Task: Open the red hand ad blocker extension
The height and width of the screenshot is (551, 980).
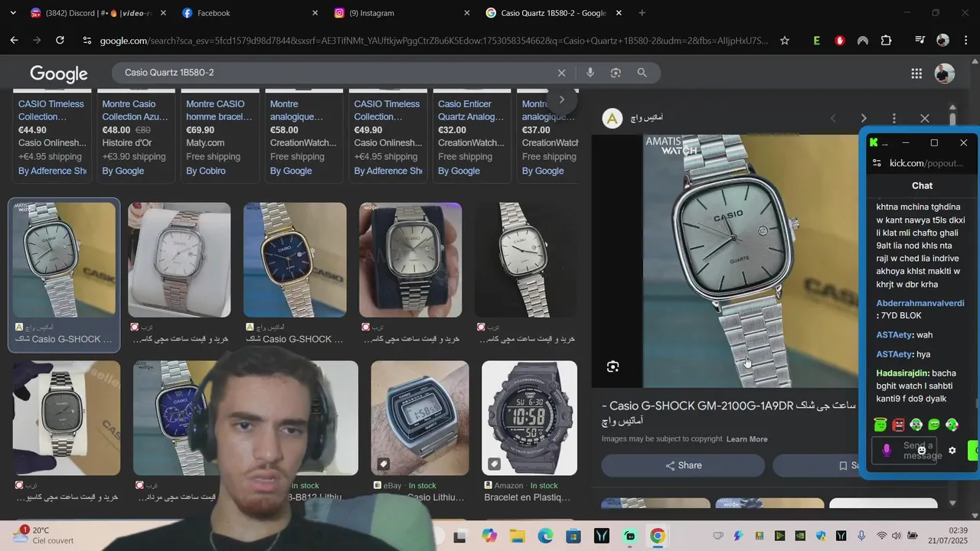Action: click(x=840, y=41)
